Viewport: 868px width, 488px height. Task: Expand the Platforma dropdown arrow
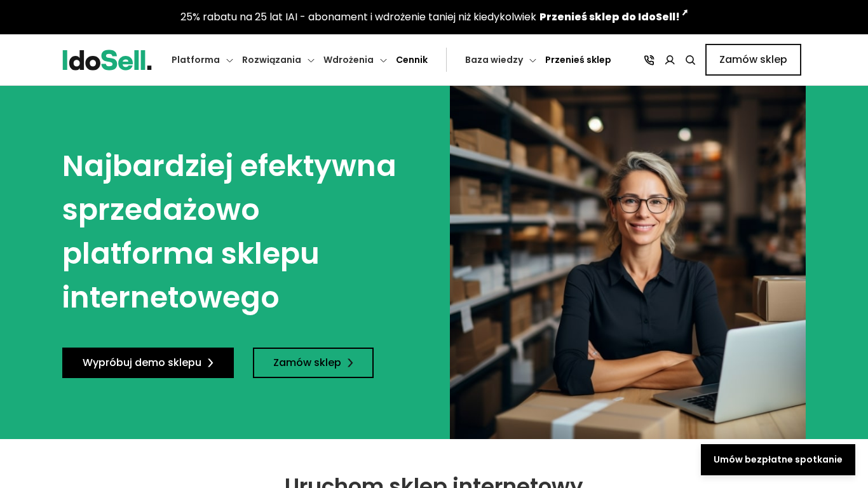click(x=229, y=60)
